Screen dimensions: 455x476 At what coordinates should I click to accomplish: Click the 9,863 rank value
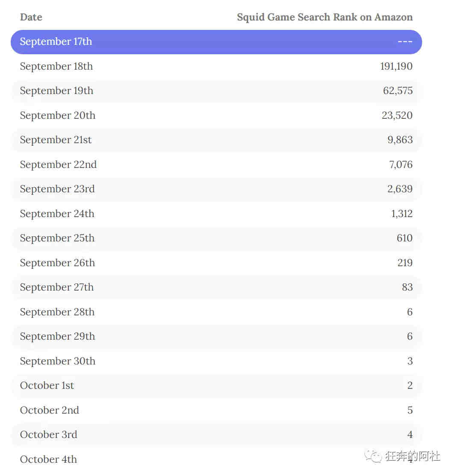point(400,140)
